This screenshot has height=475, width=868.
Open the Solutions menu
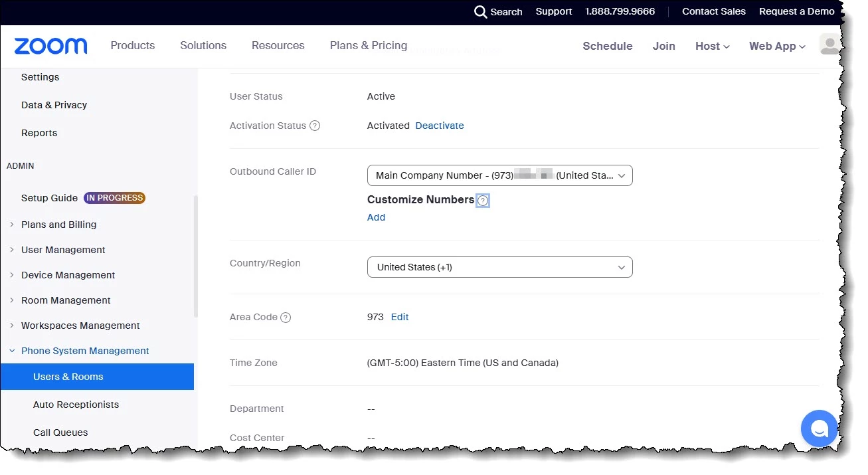203,45
